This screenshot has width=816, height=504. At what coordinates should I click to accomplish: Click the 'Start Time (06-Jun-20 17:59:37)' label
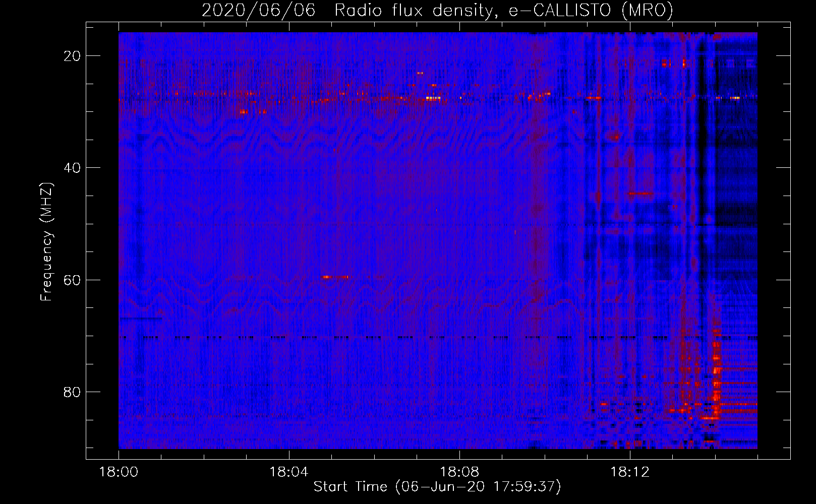[x=437, y=487]
